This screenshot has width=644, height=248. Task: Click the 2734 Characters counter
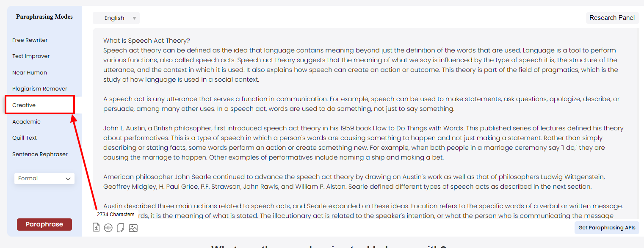[x=116, y=215]
